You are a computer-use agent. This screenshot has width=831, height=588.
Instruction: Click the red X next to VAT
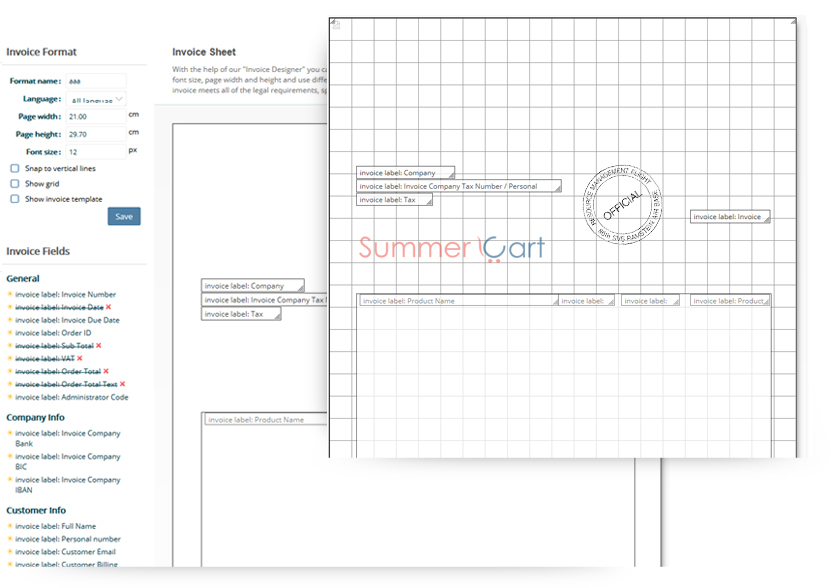(79, 358)
